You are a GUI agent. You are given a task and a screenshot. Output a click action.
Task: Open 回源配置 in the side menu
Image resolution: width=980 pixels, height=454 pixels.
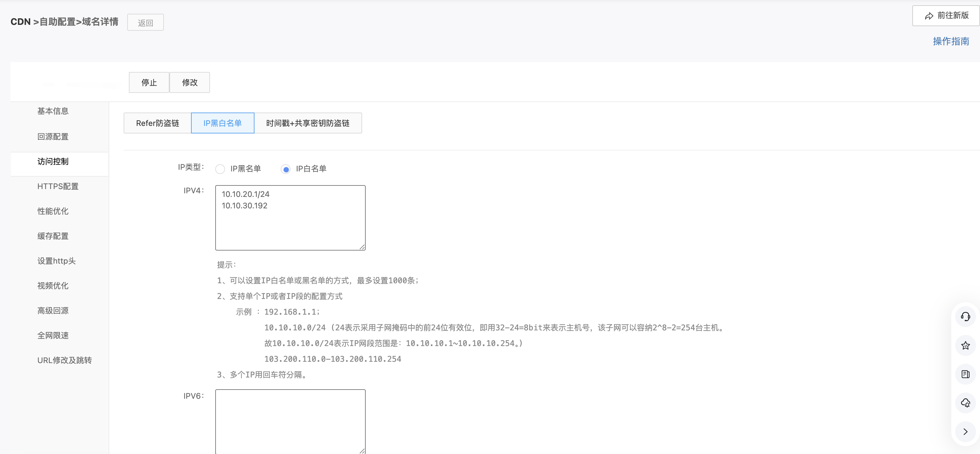53,137
